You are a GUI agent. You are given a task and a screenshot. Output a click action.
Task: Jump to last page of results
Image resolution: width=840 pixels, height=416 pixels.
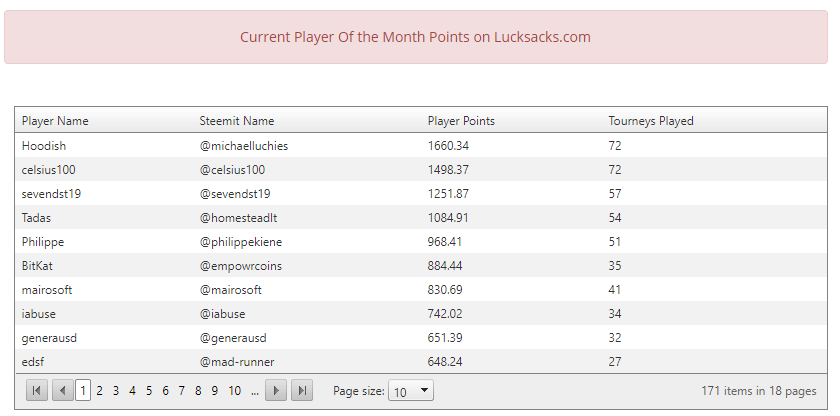coord(302,390)
